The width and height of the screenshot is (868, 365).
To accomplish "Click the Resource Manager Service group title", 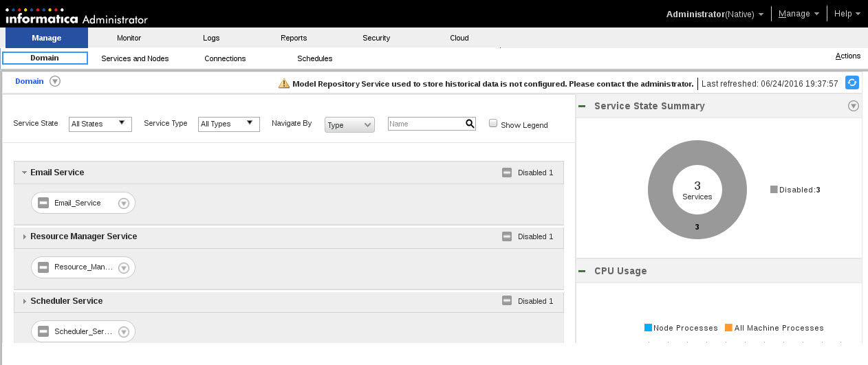I will (84, 236).
